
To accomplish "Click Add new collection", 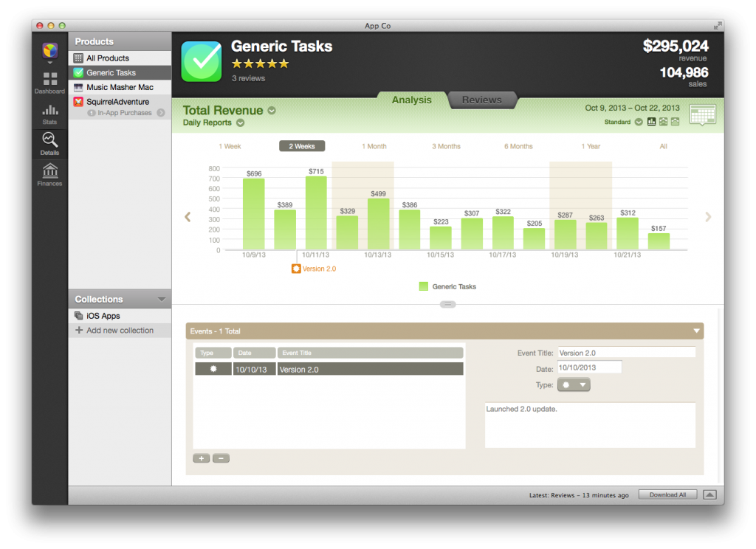I will tap(120, 330).
